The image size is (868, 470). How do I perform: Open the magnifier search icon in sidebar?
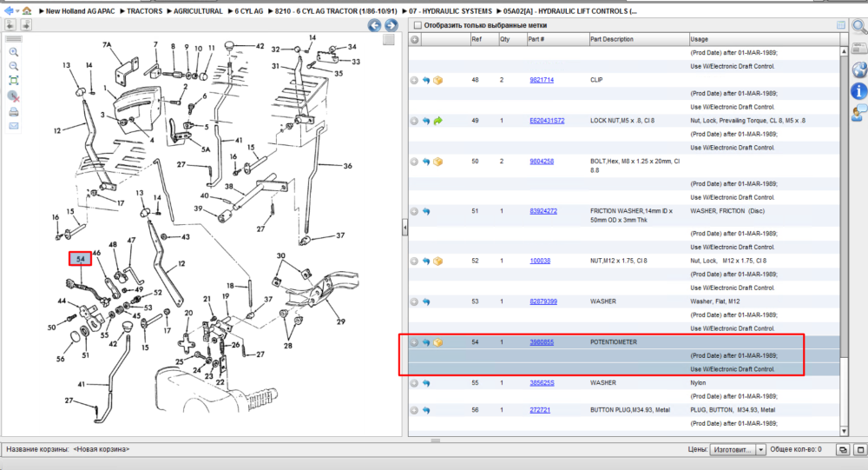click(859, 25)
